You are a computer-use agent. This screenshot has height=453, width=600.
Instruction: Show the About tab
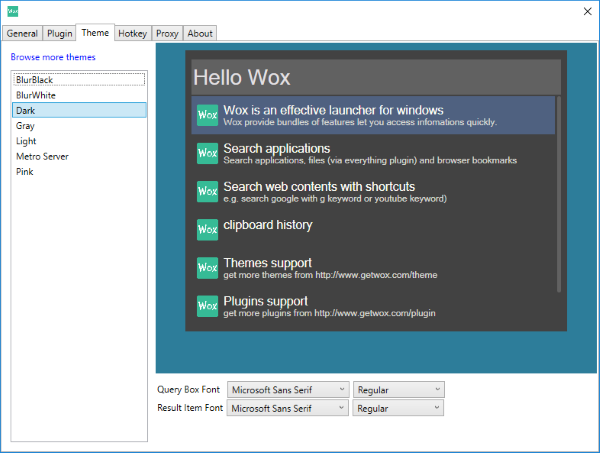click(200, 33)
